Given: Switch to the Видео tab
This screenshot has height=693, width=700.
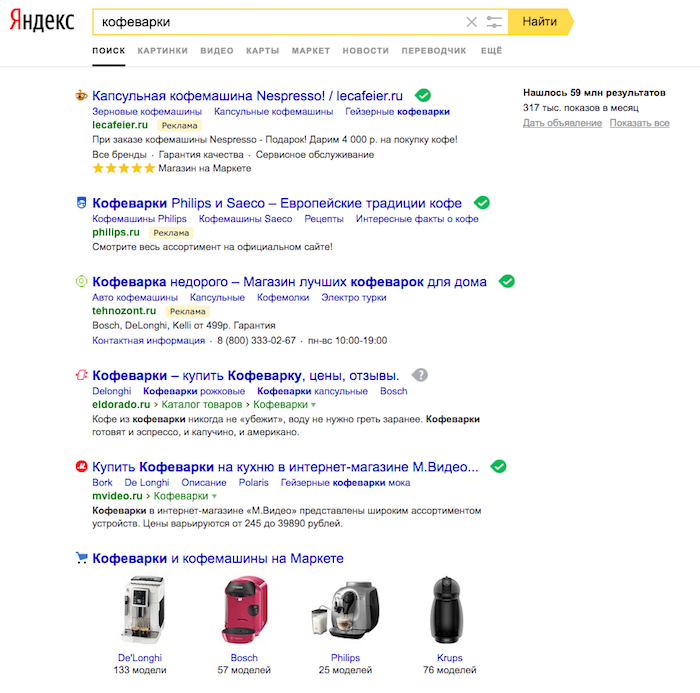Looking at the screenshot, I should click(217, 50).
